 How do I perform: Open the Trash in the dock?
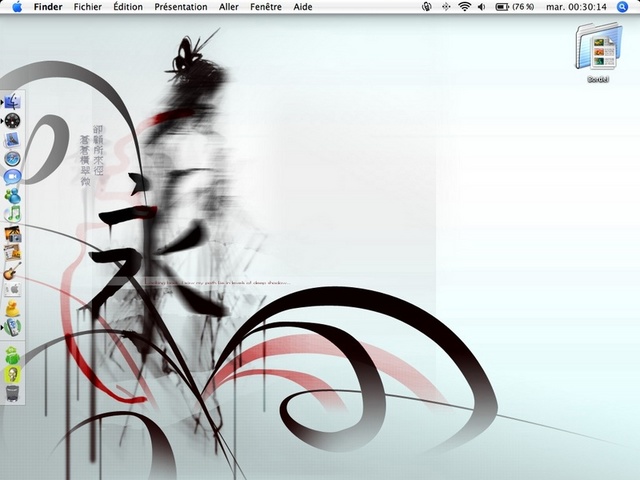(x=13, y=393)
